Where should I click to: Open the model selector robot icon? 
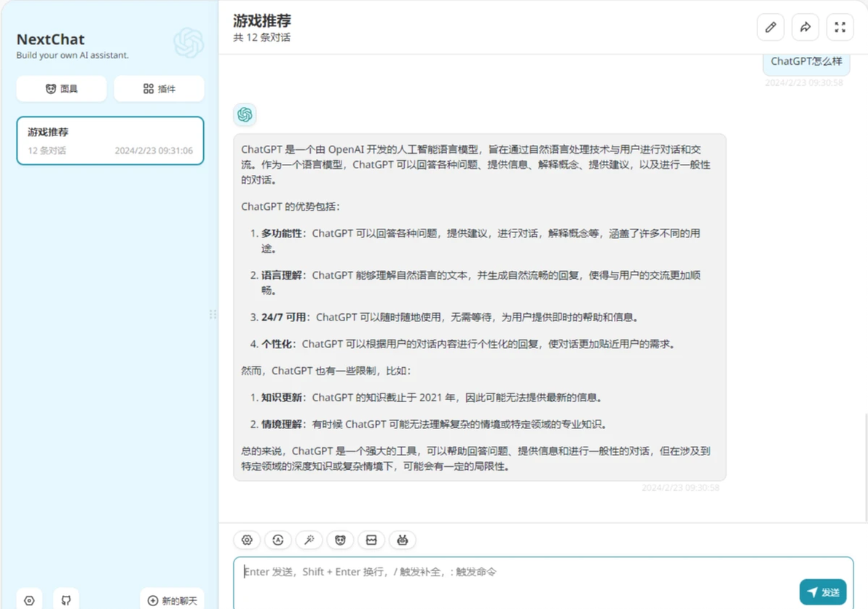(x=403, y=540)
